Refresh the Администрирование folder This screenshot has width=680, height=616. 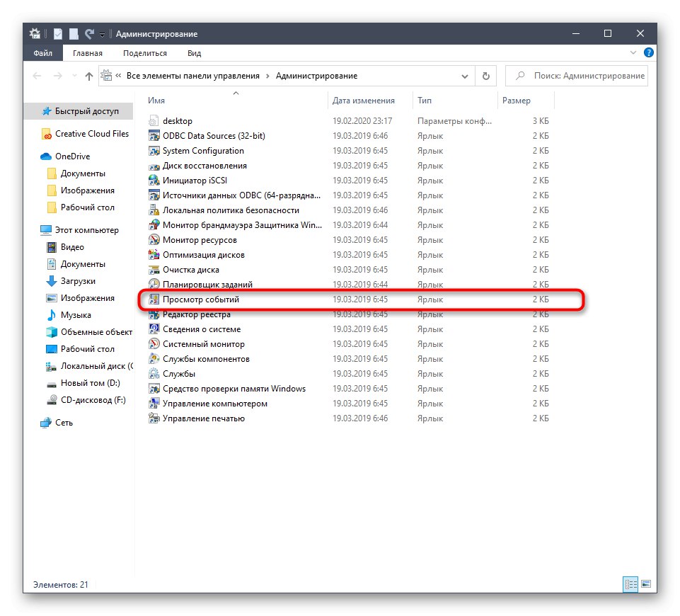[486, 76]
